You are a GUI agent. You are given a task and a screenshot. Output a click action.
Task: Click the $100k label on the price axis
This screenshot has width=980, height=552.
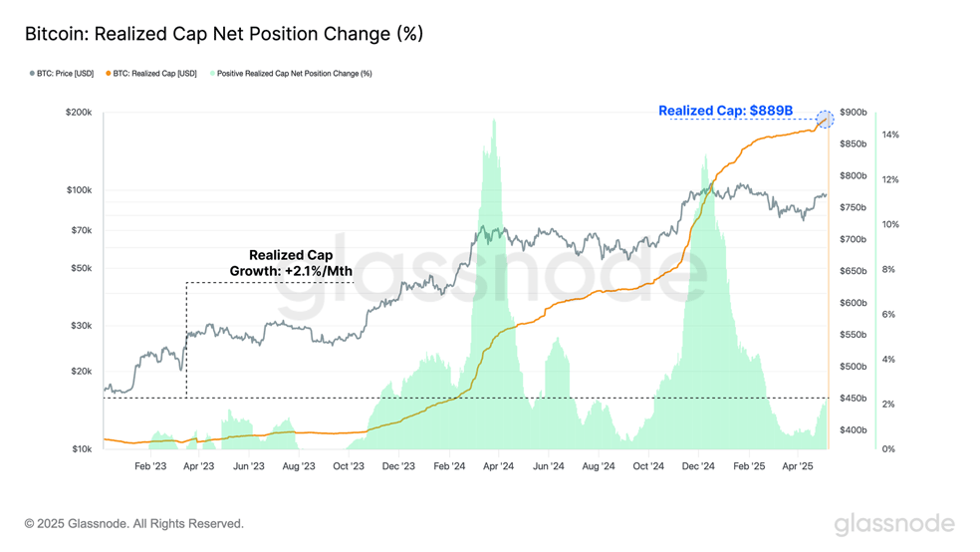click(80, 190)
